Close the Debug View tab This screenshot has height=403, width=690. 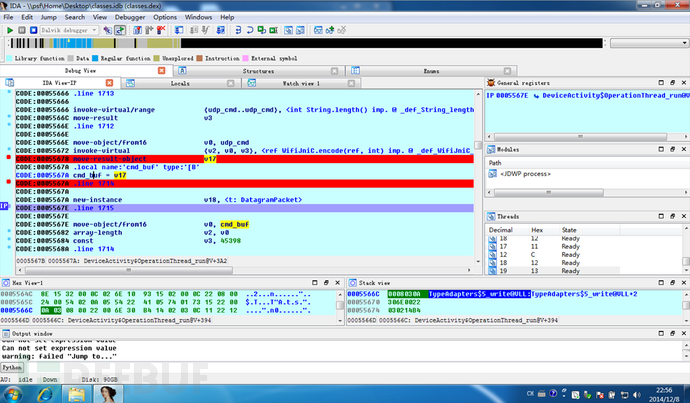[161, 70]
